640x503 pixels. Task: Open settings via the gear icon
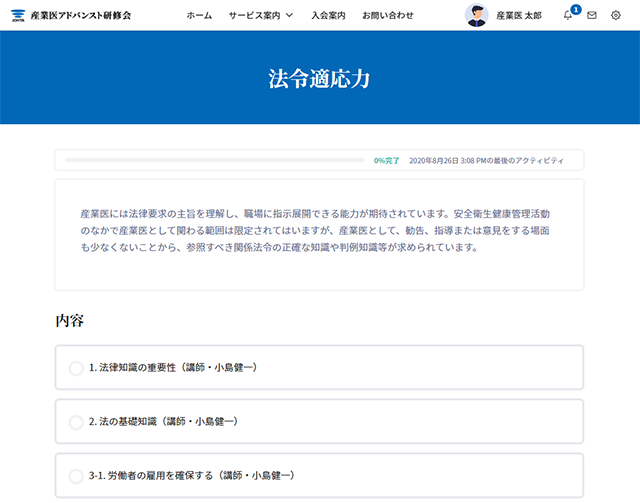tap(616, 16)
